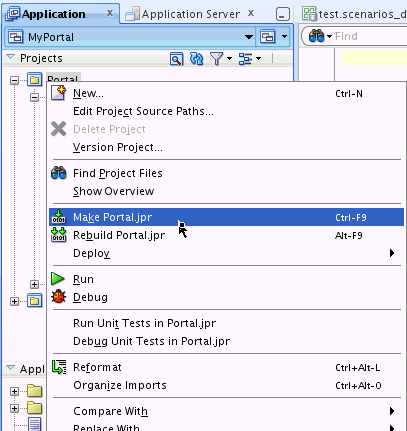Screen dimensions: 407x431
Task: Click the navigator display options icon
Action: [245, 59]
